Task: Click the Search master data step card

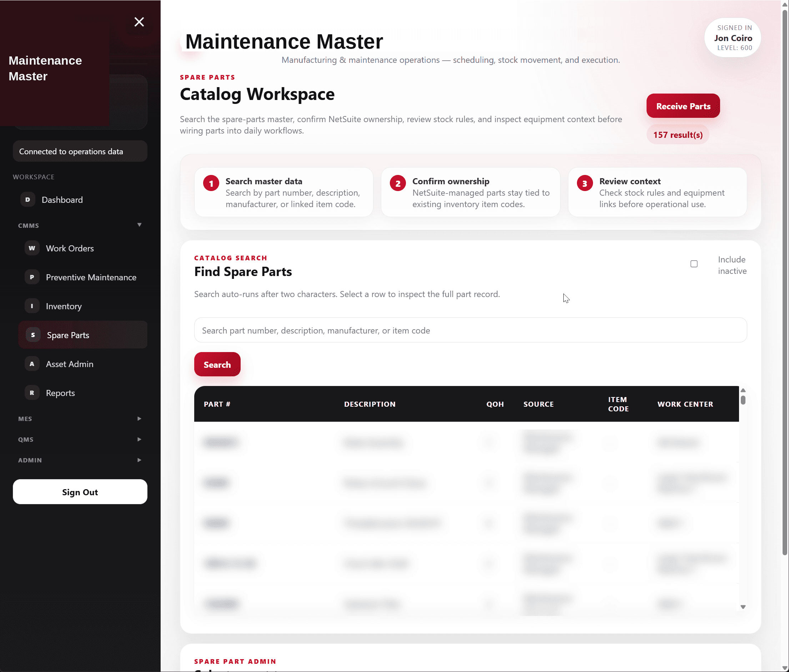Action: (x=284, y=192)
